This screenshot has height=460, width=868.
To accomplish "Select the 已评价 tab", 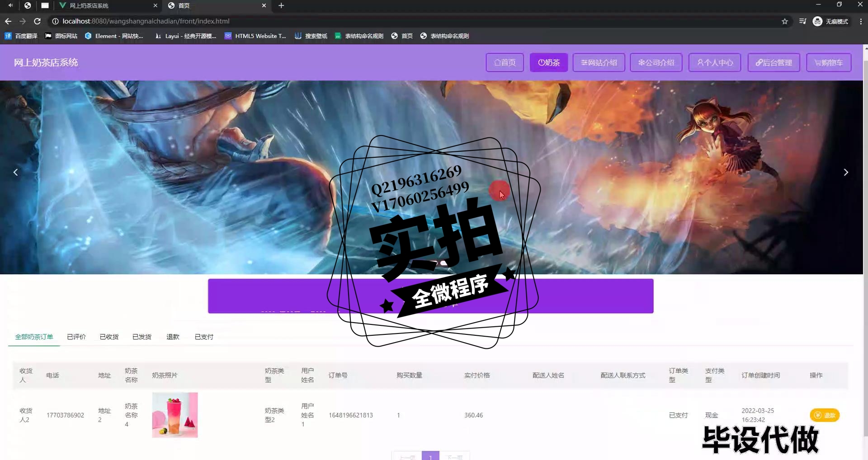I will click(76, 337).
